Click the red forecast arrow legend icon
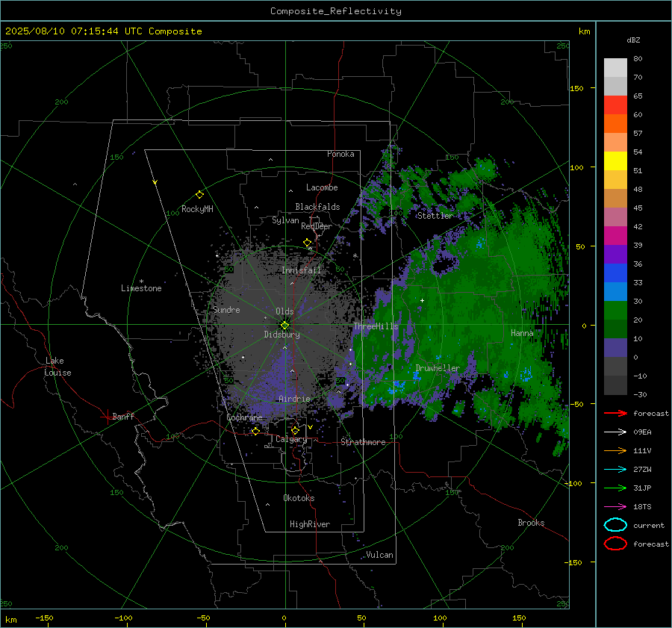Image resolution: width=672 pixels, height=628 pixels. pyautogui.click(x=615, y=413)
